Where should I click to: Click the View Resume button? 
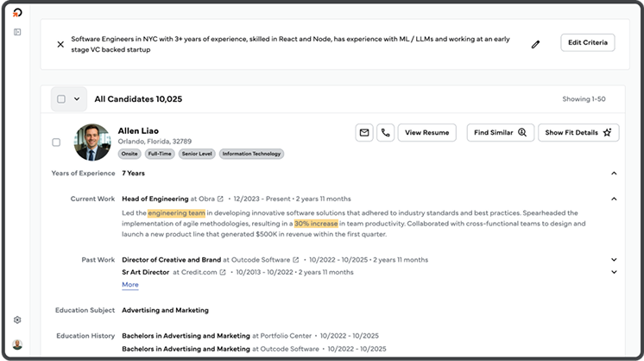[426, 132]
